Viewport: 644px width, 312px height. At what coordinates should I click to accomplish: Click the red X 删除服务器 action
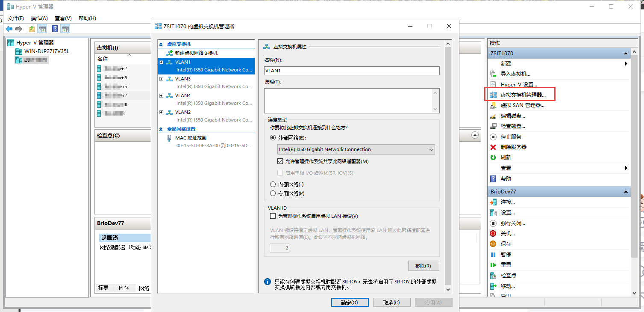point(493,147)
